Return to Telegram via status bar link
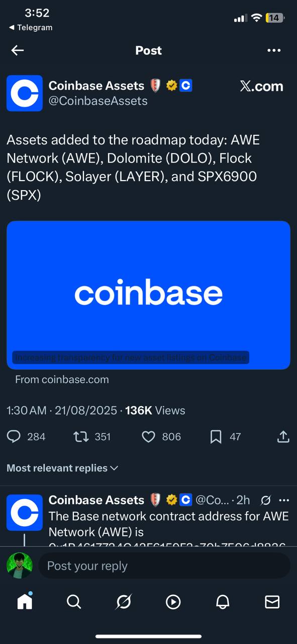This screenshot has height=644, width=297. pos(31,28)
